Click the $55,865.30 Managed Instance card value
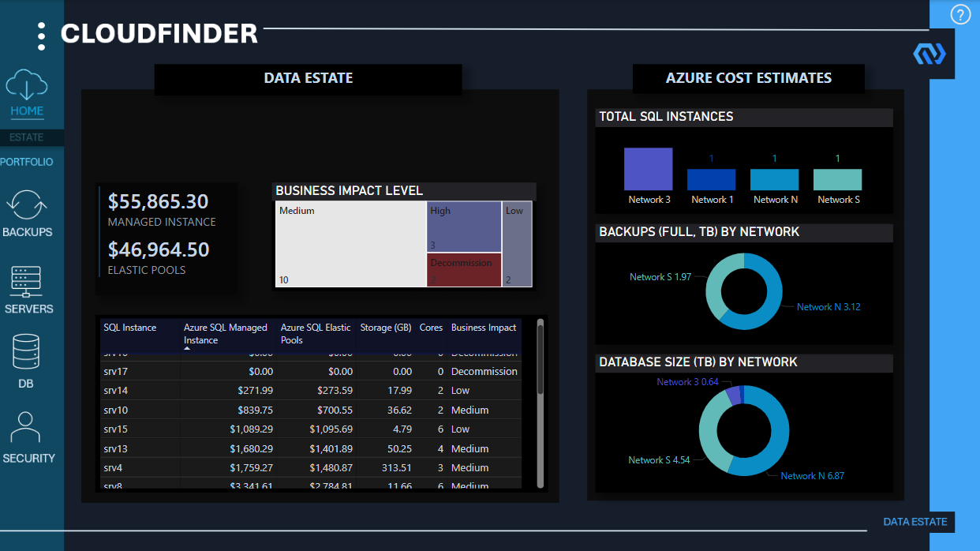Screen dimensions: 980x551 coord(158,201)
